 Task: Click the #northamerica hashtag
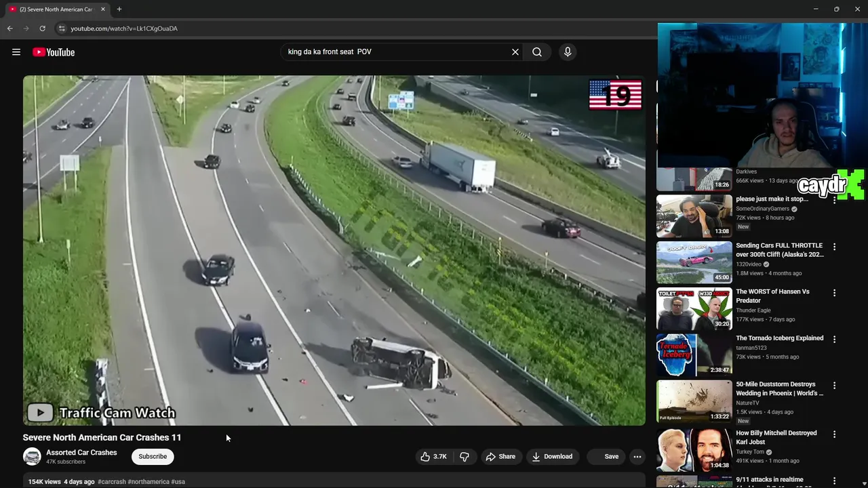coord(148,482)
